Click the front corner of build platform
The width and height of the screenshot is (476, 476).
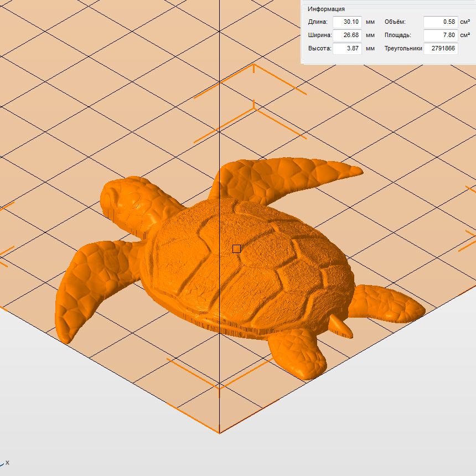tap(220, 433)
